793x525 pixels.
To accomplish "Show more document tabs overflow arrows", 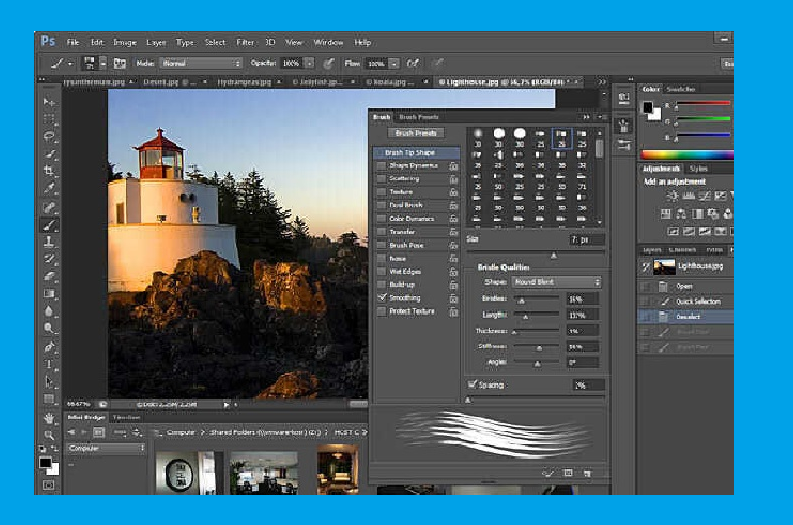I will tap(601, 81).
